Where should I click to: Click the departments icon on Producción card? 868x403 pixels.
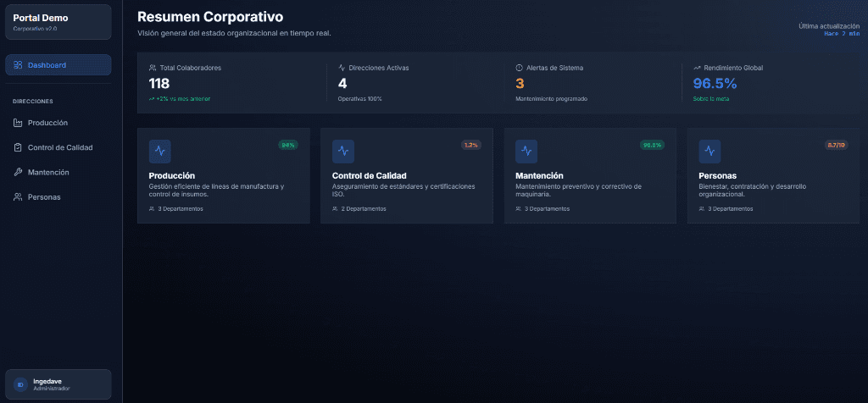click(152, 209)
